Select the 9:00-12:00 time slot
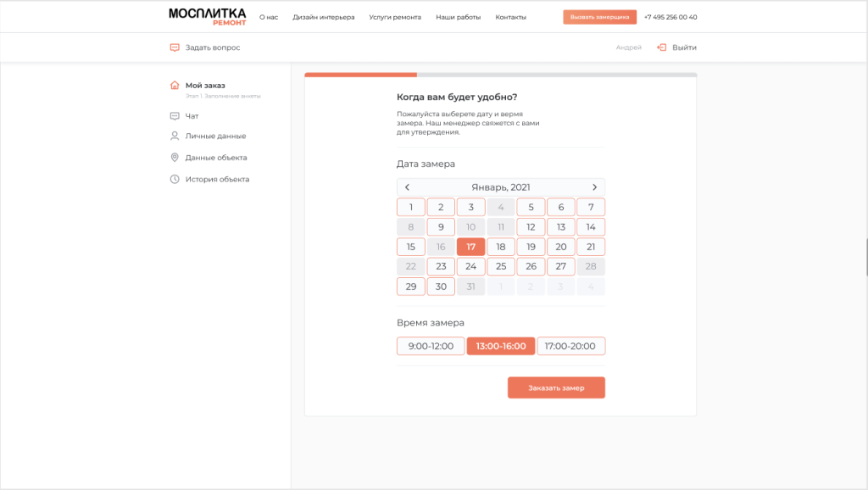Screen dimensions: 868x490 (431, 346)
